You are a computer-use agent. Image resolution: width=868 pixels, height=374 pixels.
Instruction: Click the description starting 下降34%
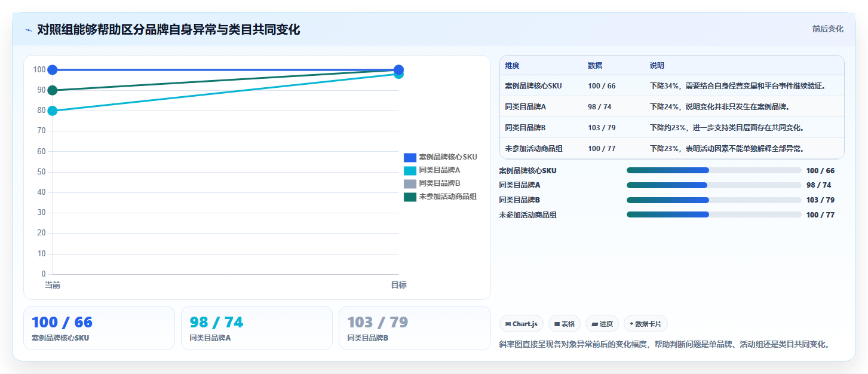pos(738,86)
